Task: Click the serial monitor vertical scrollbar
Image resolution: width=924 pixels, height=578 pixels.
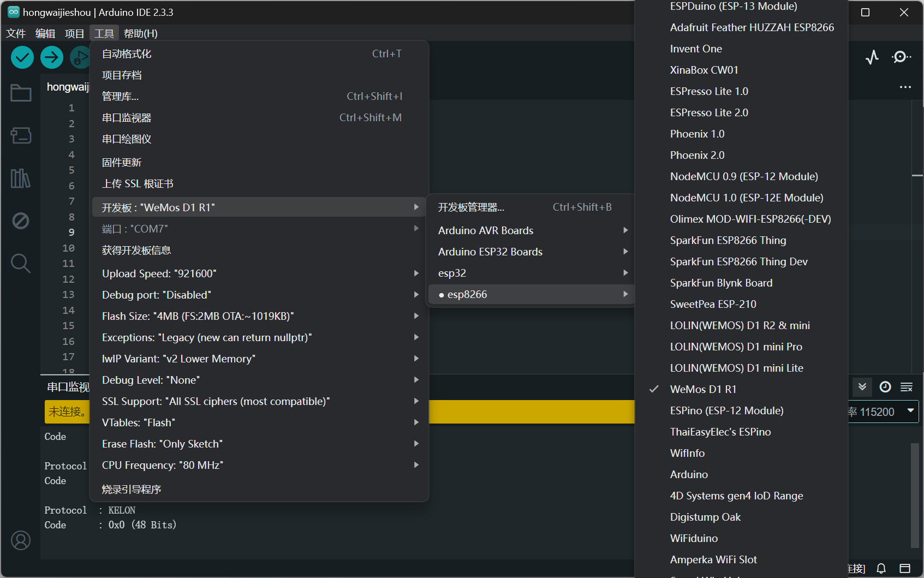Action: tap(915, 495)
